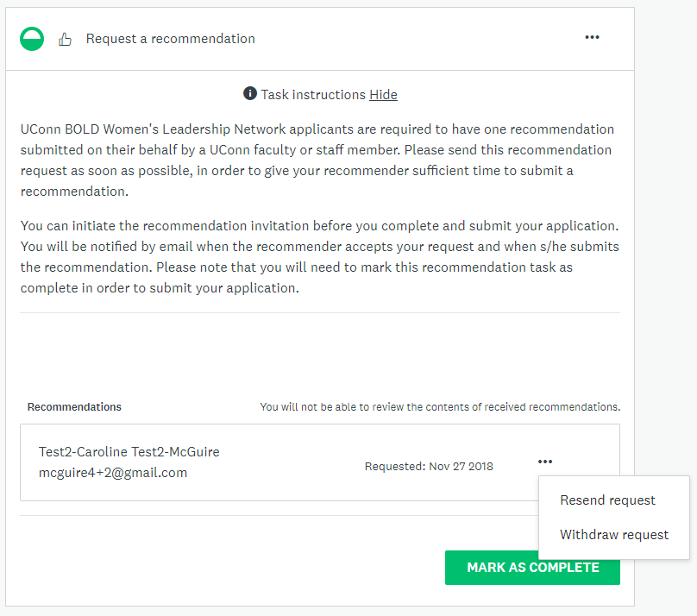Viewport: 697px width, 616px height.
Task: Click the Task instructions label
Action: 313,95
